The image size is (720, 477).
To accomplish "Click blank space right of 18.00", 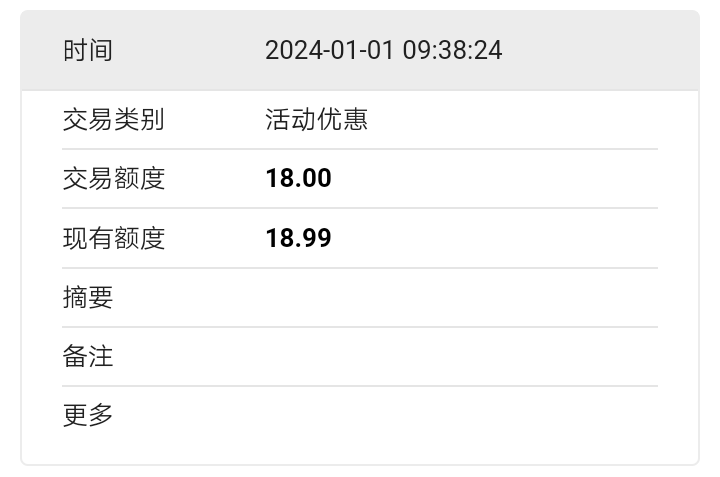I will [x=496, y=178].
